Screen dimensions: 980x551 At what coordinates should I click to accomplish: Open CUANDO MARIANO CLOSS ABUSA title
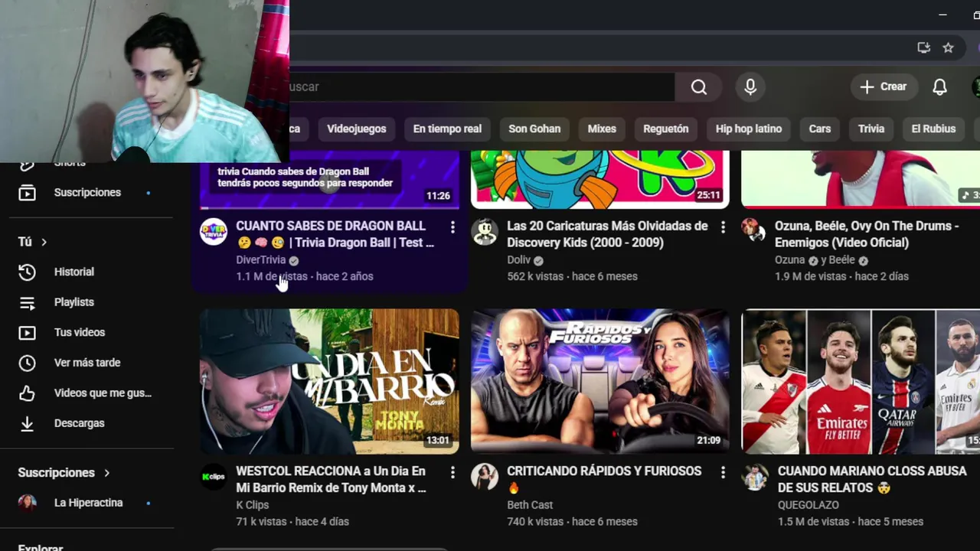click(x=871, y=480)
